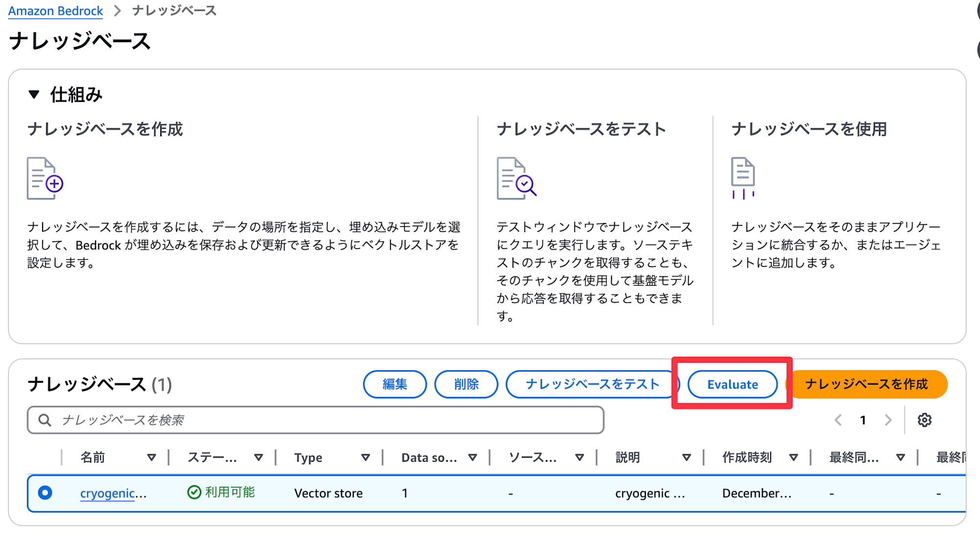This screenshot has height=543, width=980.
Task: Focus the ナレッジベースを検索 search field
Action: 316,420
